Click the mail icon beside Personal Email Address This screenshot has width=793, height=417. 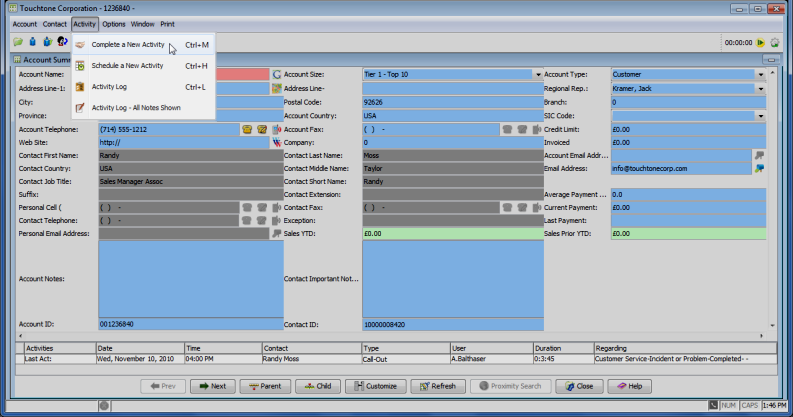click(x=277, y=234)
